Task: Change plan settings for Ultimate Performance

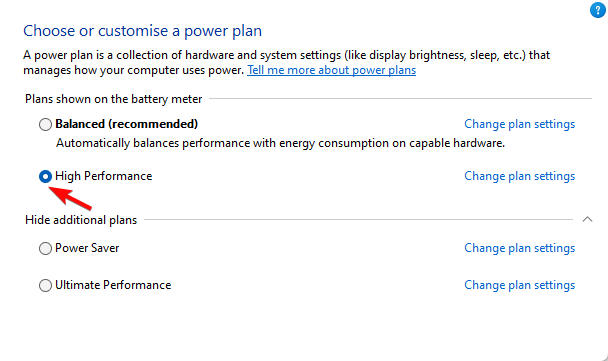Action: point(520,285)
